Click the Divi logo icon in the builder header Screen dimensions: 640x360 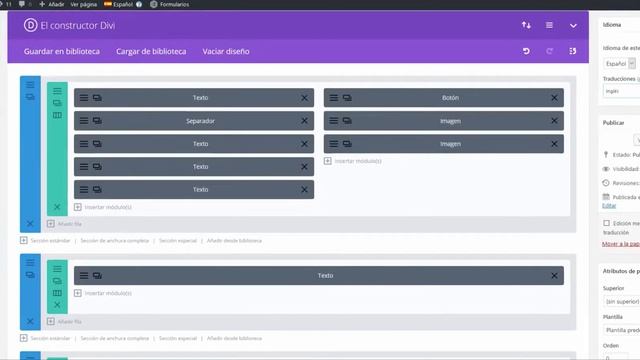(30, 25)
